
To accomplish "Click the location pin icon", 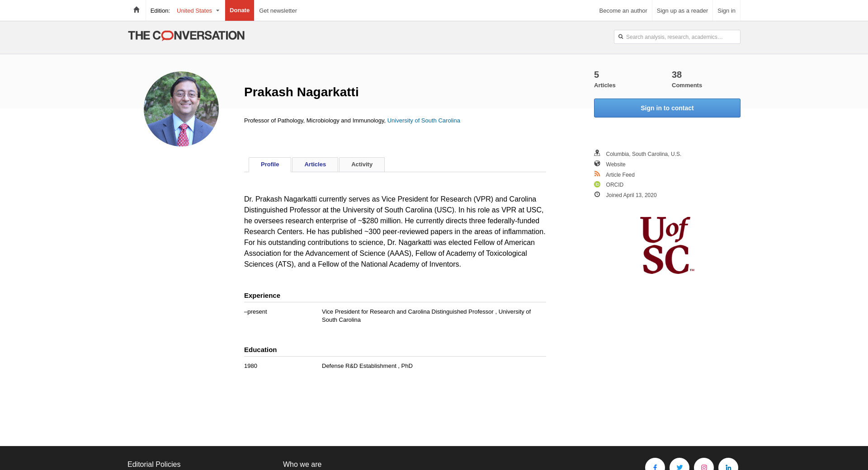I will (x=597, y=153).
